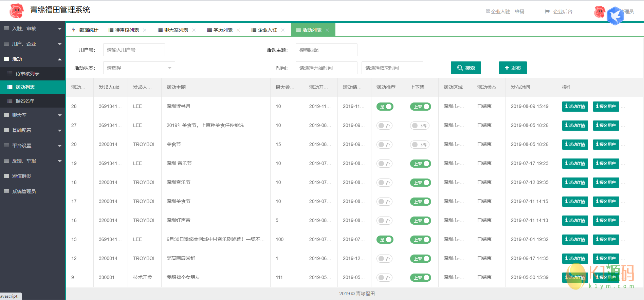This screenshot has height=300, width=644.
Task: Click the 企业入驻二维码 QR code icon
Action: pos(487,12)
